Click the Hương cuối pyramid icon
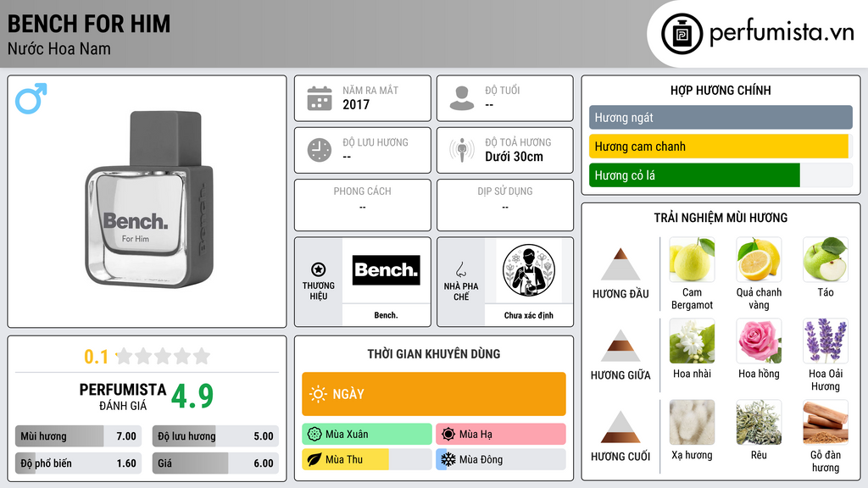This screenshot has height=488, width=868. pos(620,427)
